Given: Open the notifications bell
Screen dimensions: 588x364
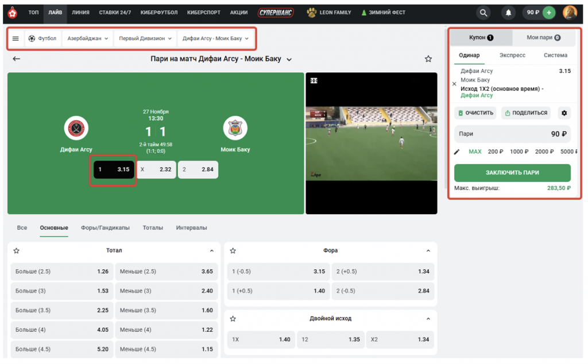Looking at the screenshot, I should 508,13.
